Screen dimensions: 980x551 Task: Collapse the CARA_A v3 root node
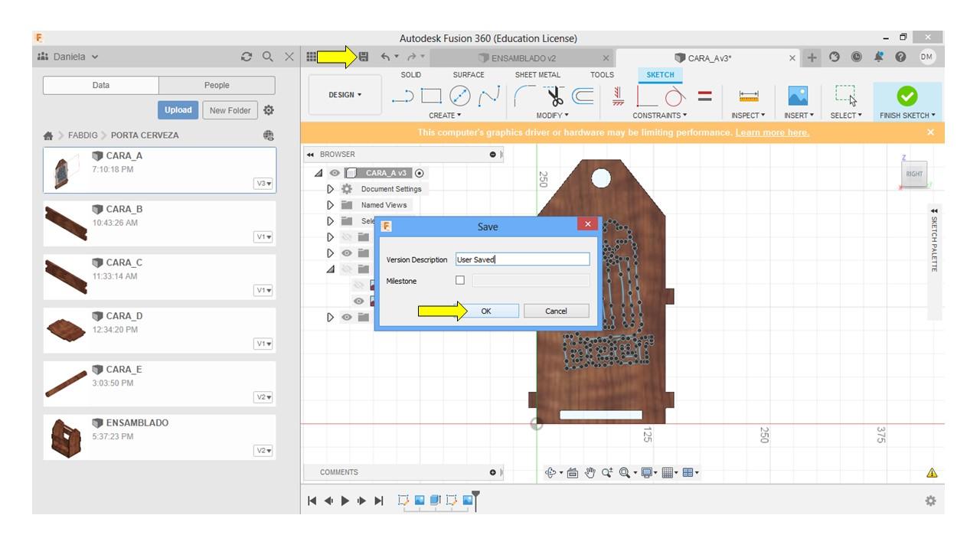click(x=318, y=173)
